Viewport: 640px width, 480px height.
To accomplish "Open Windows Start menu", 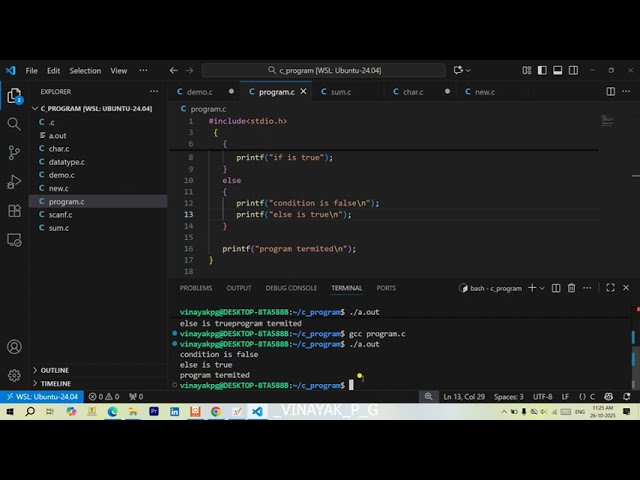I will pos(9,411).
